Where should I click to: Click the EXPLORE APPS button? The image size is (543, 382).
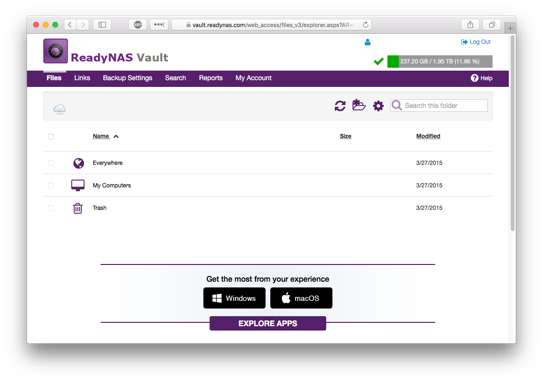coord(268,323)
